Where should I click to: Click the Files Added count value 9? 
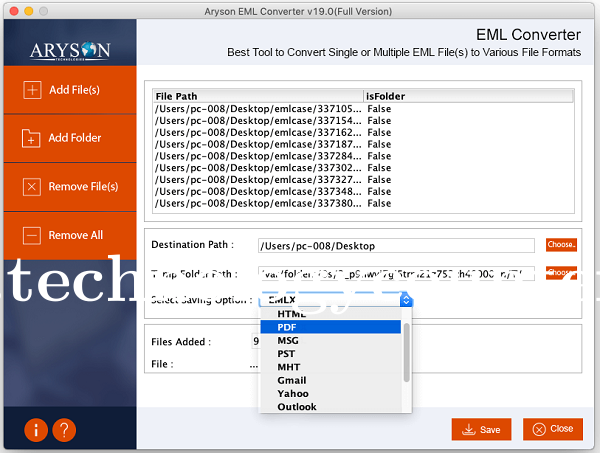point(256,341)
